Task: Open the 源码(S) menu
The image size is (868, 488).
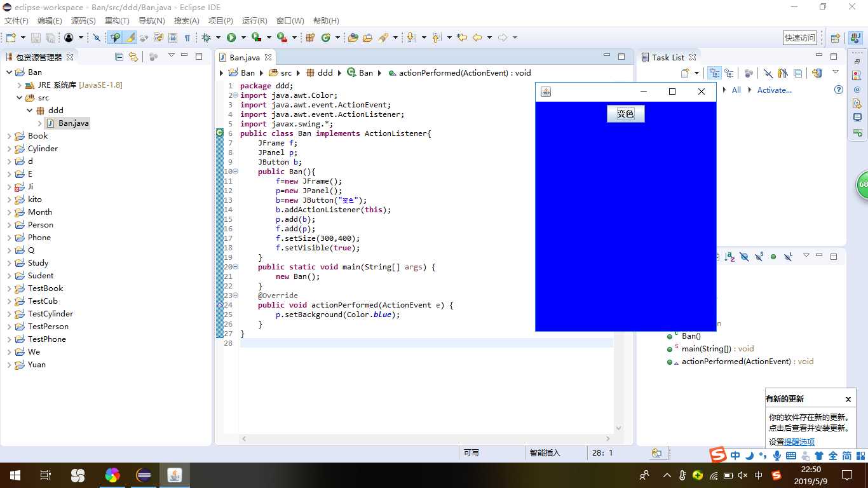Action: pyautogui.click(x=83, y=21)
